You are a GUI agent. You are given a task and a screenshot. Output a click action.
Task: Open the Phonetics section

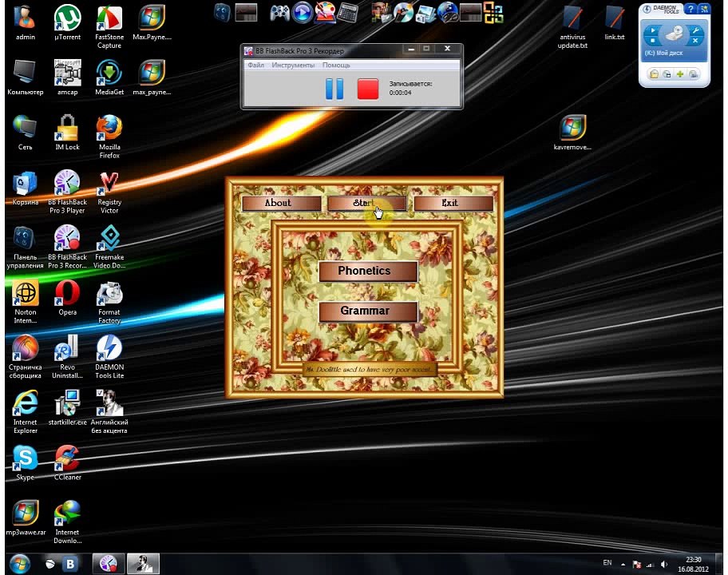(368, 271)
